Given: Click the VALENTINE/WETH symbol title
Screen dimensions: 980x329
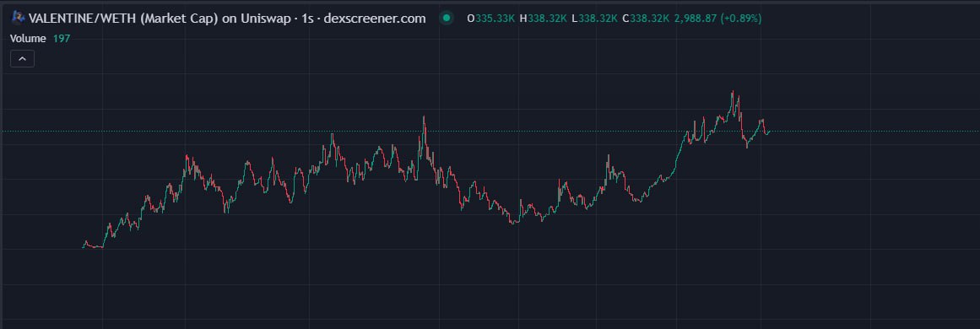Looking at the screenshot, I should click(x=227, y=18).
